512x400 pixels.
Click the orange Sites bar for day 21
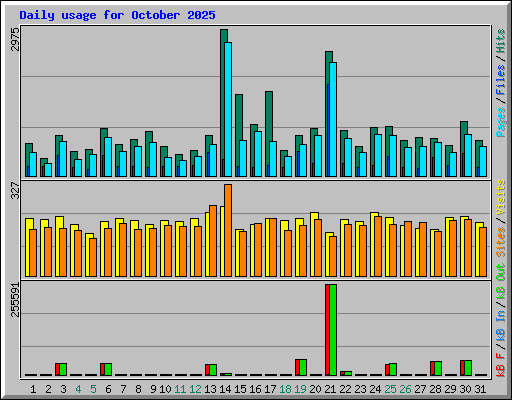click(333, 256)
